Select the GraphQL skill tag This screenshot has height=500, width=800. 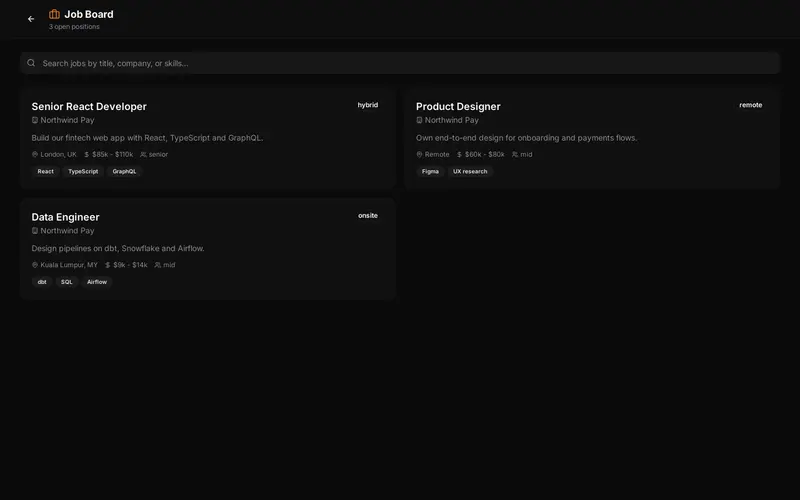(124, 171)
